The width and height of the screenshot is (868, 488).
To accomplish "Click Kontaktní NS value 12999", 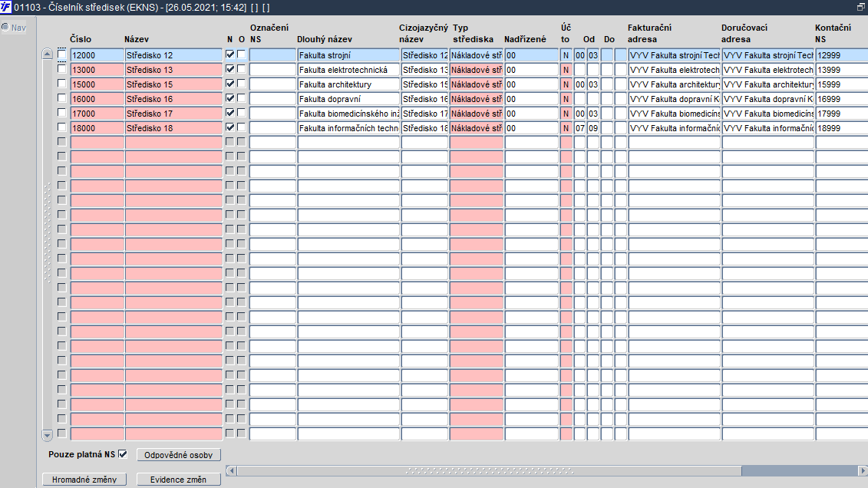I will 841,54.
